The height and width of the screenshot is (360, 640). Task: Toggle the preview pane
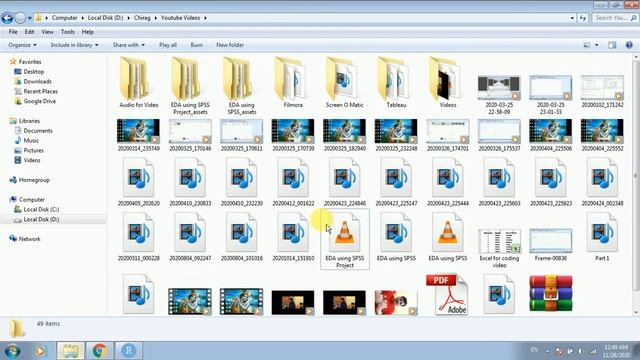[612, 45]
